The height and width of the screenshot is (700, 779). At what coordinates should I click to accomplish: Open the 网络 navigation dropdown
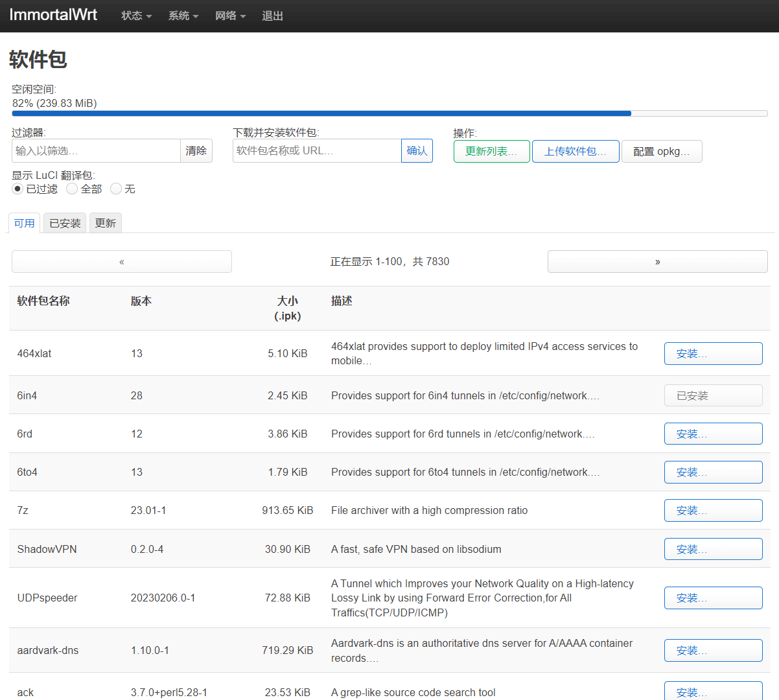tap(230, 16)
